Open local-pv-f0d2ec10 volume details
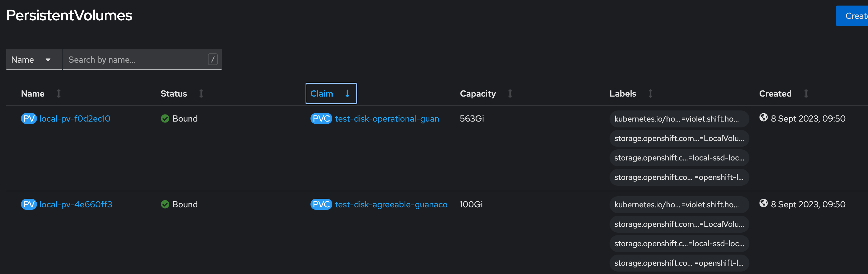 click(x=75, y=119)
